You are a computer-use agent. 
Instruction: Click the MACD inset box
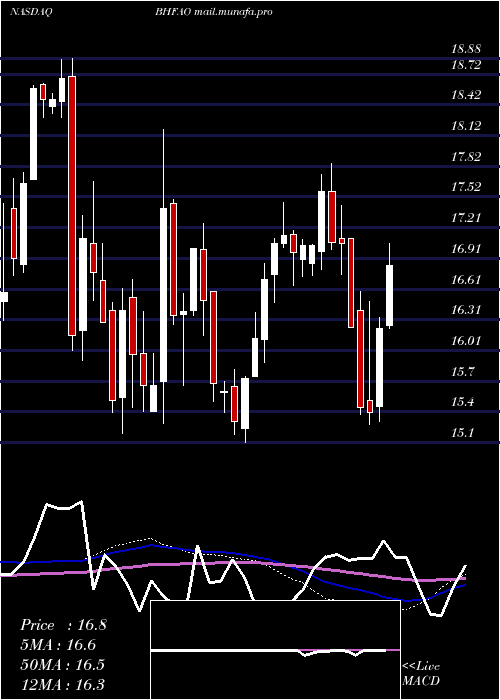coord(275,650)
